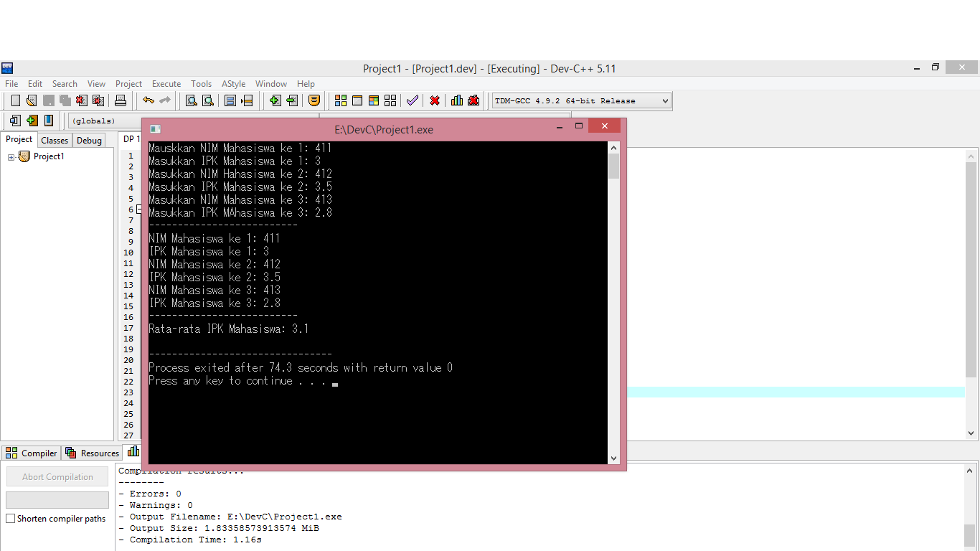Click the editor scrollbar down arrow

pos(971,433)
